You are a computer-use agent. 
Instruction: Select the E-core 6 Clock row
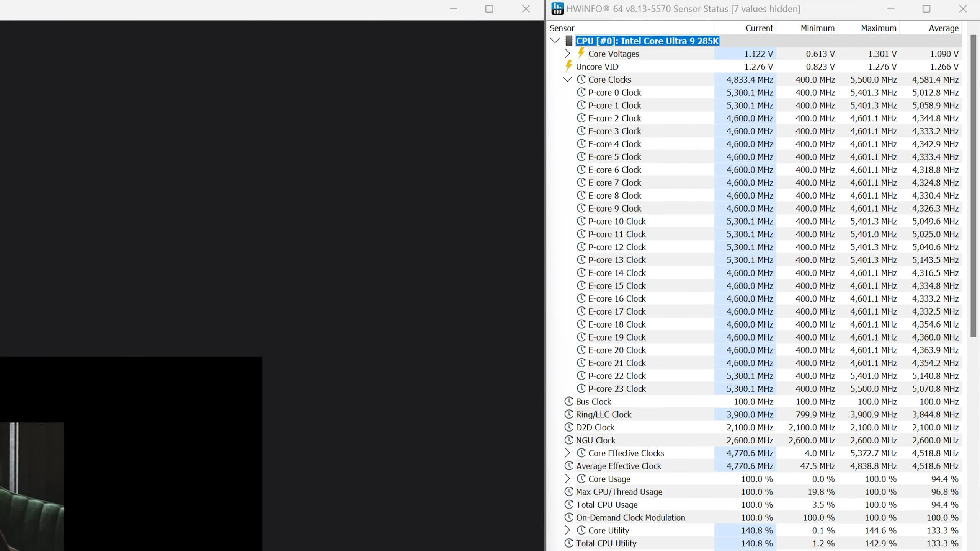tap(754, 170)
